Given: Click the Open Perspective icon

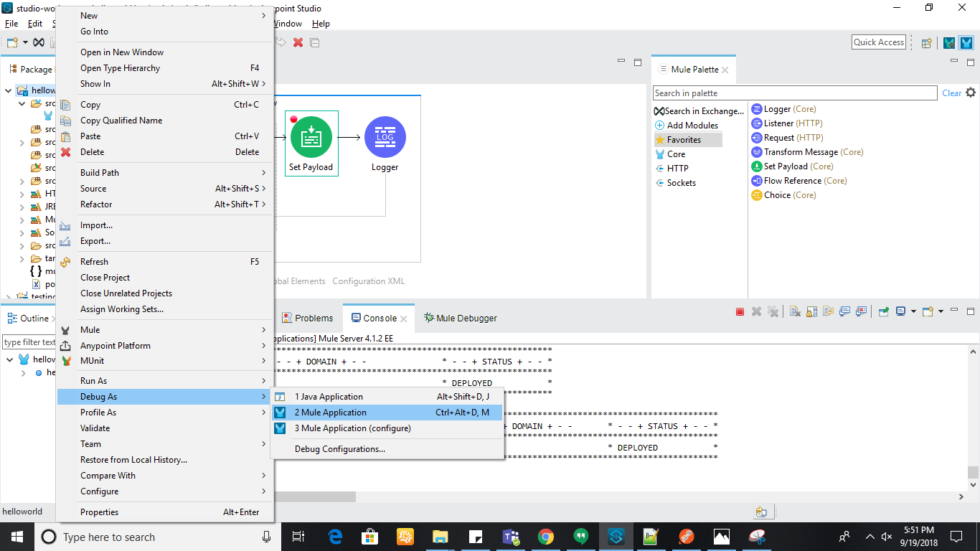Looking at the screenshot, I should click(x=926, y=42).
